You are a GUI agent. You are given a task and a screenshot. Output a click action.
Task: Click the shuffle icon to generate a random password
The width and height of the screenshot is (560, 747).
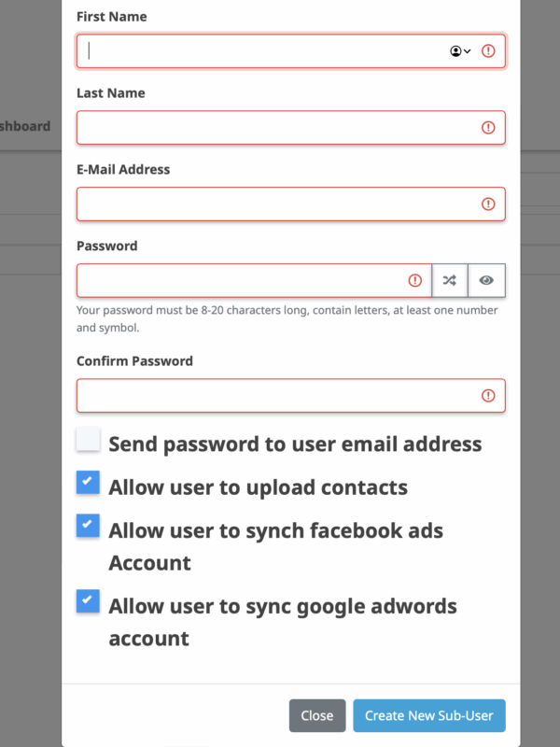pos(450,280)
